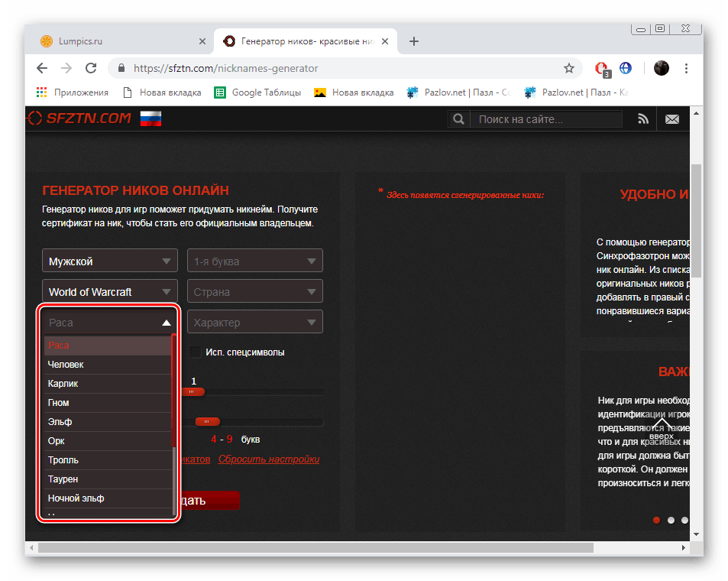728x581 pixels.
Task: Open the Приложения apps shortcut
Action: (73, 93)
